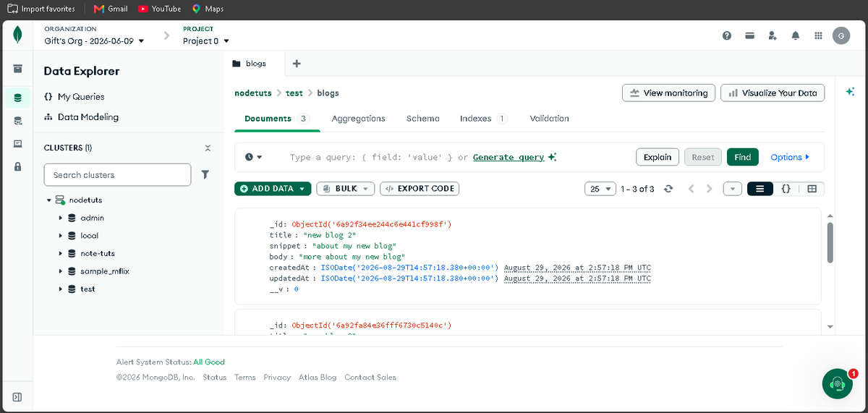Switch to the Aggregations tab
This screenshot has height=413, width=868.
(358, 119)
